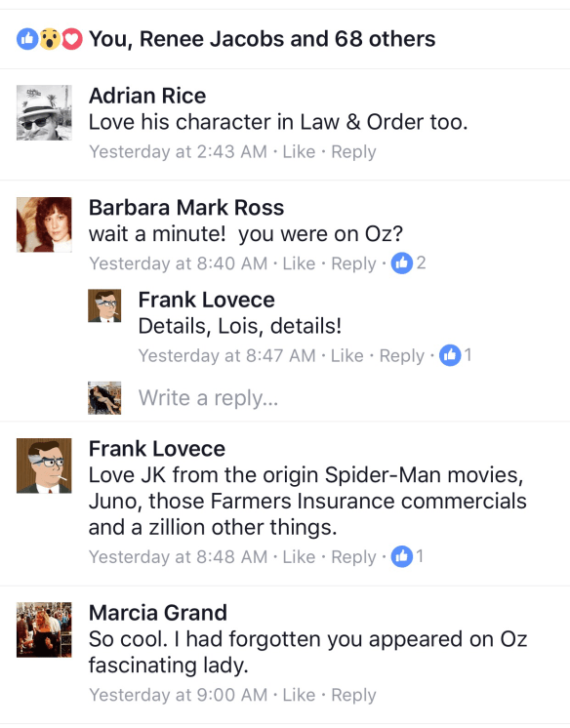Like Marcia Grand's comment

pos(299,695)
